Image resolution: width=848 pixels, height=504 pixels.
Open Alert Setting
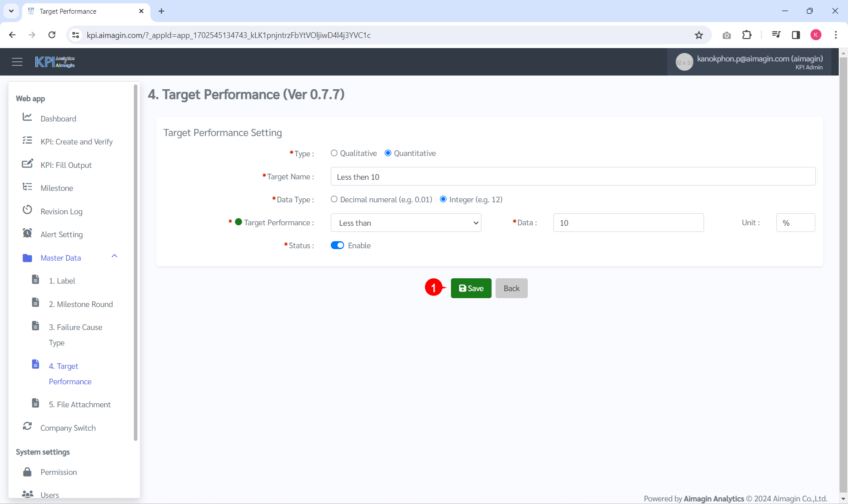[61, 234]
